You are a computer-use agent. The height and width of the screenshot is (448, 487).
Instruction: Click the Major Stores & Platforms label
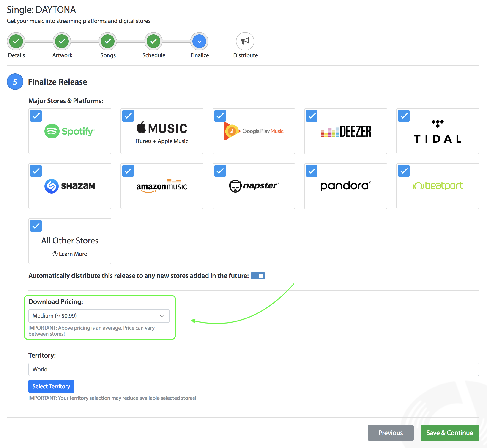[x=66, y=101]
